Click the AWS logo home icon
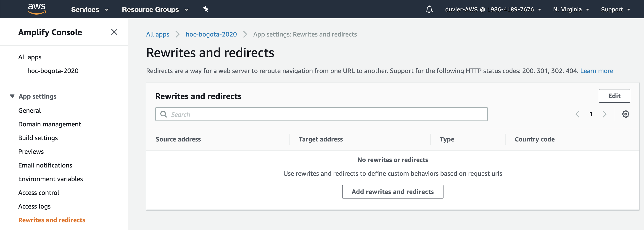Screen dimensions: 644x230 pos(37,9)
